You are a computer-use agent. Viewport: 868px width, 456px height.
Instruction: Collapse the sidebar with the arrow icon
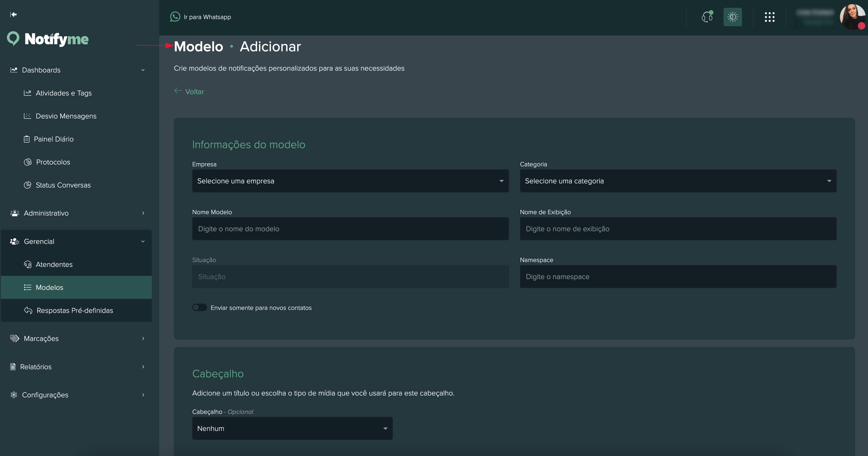(14, 14)
